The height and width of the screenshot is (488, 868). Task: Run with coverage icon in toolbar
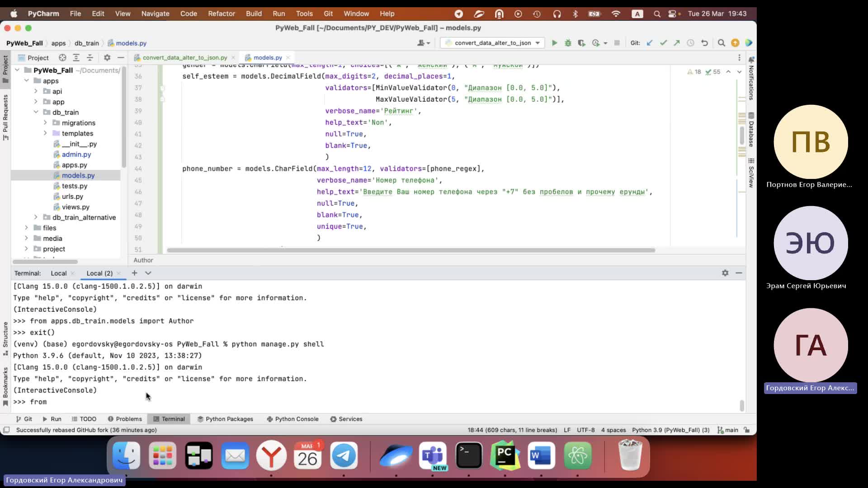(581, 43)
